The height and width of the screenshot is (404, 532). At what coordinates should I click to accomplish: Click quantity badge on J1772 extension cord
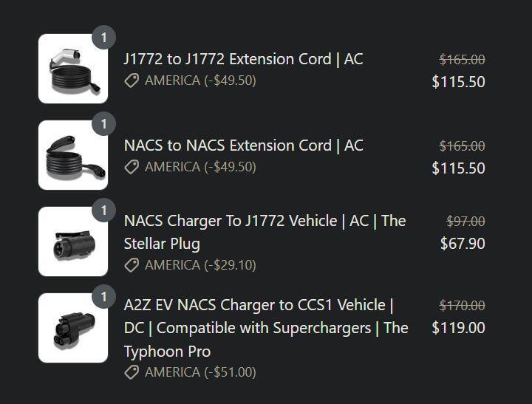[x=104, y=37]
